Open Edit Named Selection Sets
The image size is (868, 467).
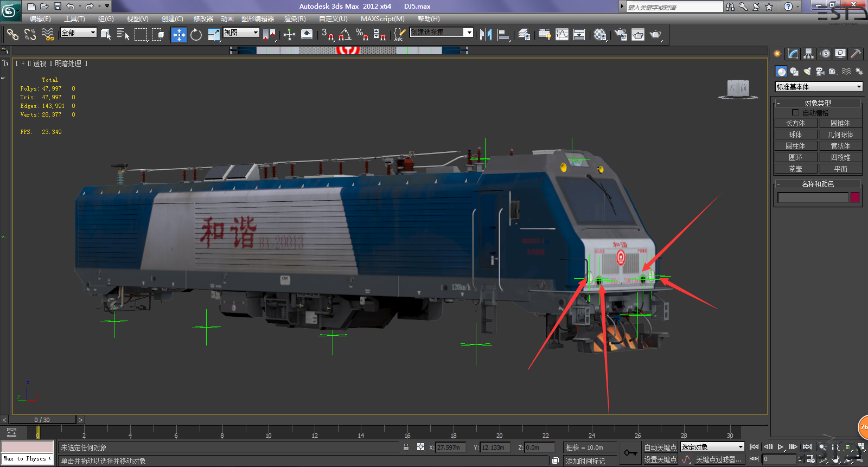[x=399, y=35]
